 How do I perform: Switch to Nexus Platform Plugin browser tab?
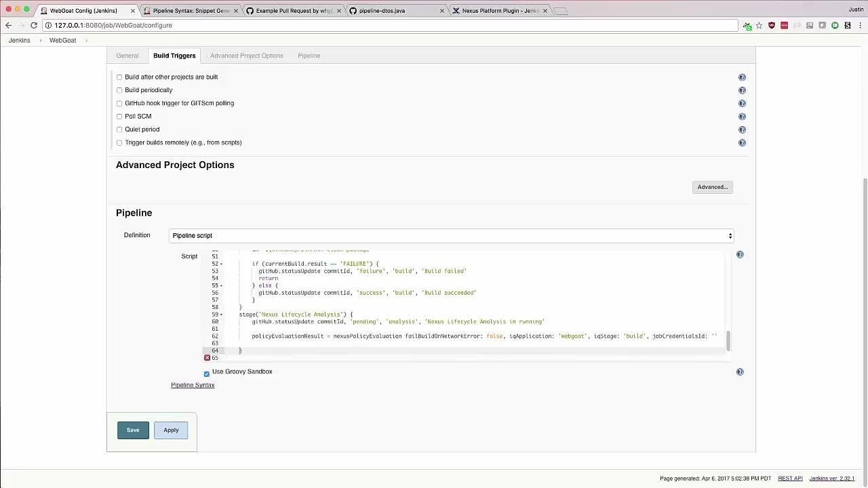tap(500, 11)
